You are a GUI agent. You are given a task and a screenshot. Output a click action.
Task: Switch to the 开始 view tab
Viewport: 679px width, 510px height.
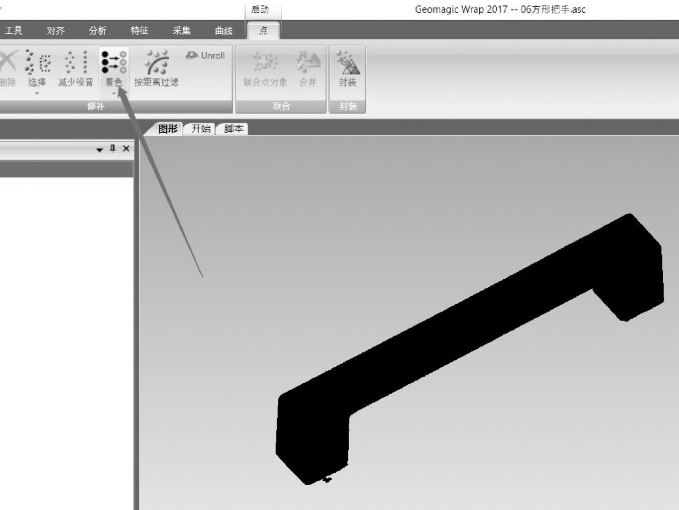point(201,129)
